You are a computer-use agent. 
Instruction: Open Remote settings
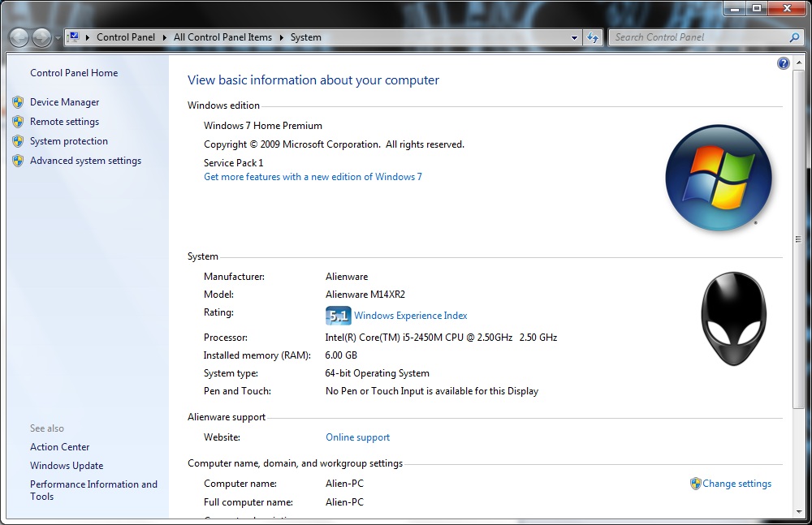point(65,122)
